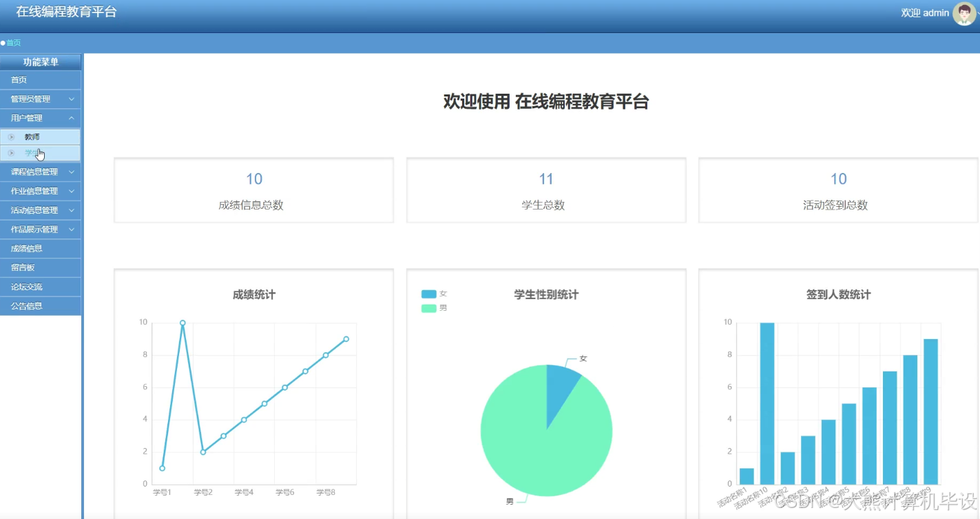
Task: Click the 学生性别统计 chart title
Action: 546,295
